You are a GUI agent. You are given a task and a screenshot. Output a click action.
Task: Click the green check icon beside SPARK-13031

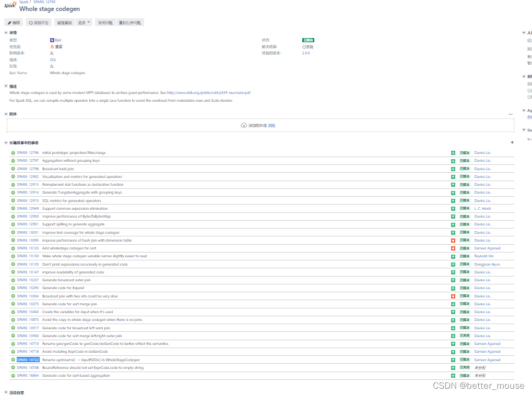coord(13,232)
